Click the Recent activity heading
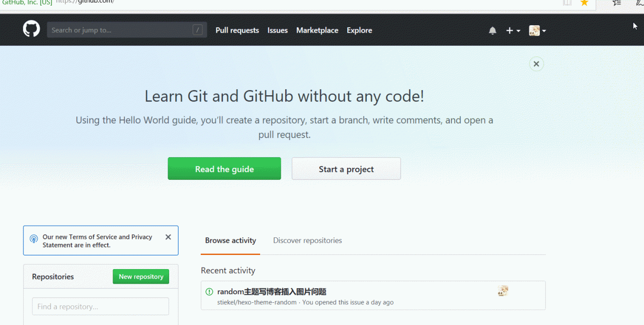The width and height of the screenshot is (644, 325). click(x=228, y=271)
